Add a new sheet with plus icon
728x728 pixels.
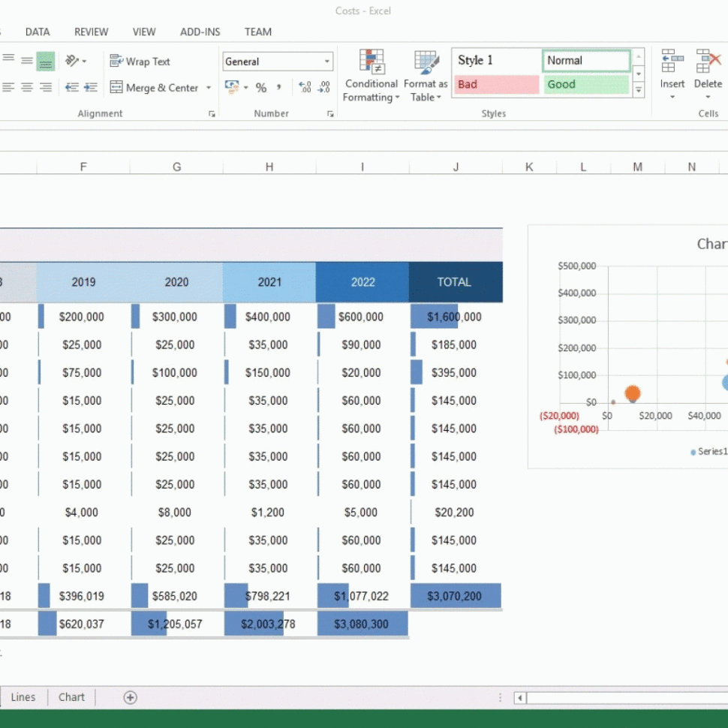coord(130,697)
